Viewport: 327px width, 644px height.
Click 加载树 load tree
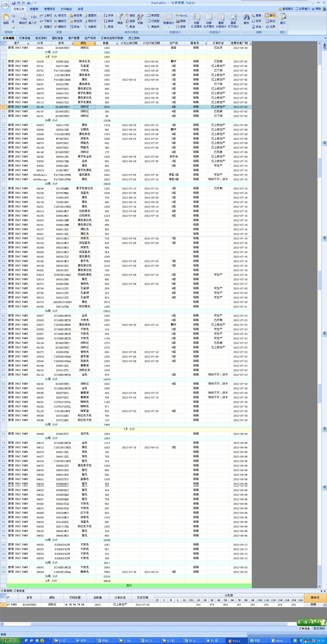[x=91, y=27]
